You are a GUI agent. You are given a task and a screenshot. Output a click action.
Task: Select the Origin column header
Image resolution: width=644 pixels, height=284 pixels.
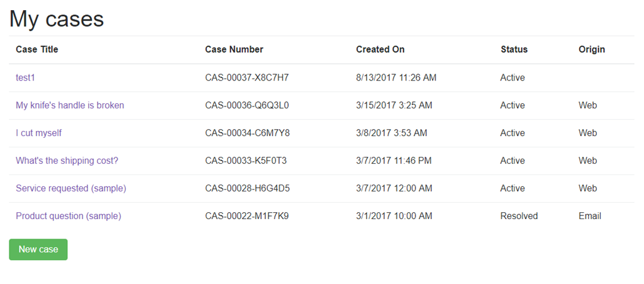coord(592,49)
